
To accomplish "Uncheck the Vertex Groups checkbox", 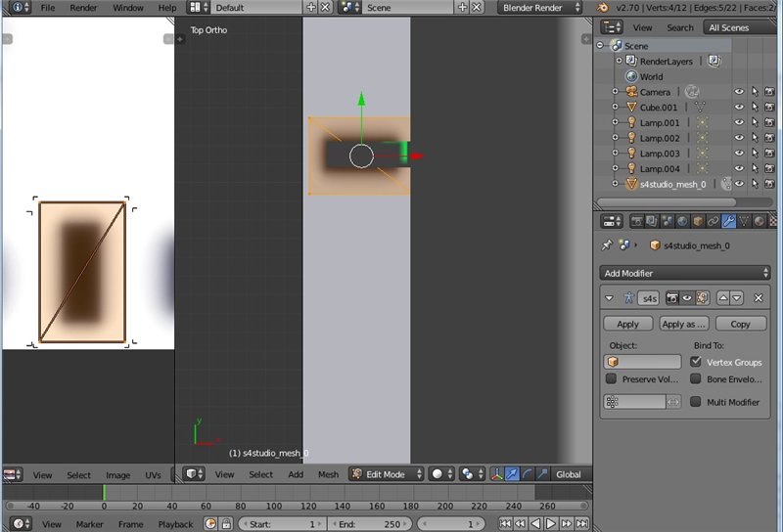I will point(697,362).
